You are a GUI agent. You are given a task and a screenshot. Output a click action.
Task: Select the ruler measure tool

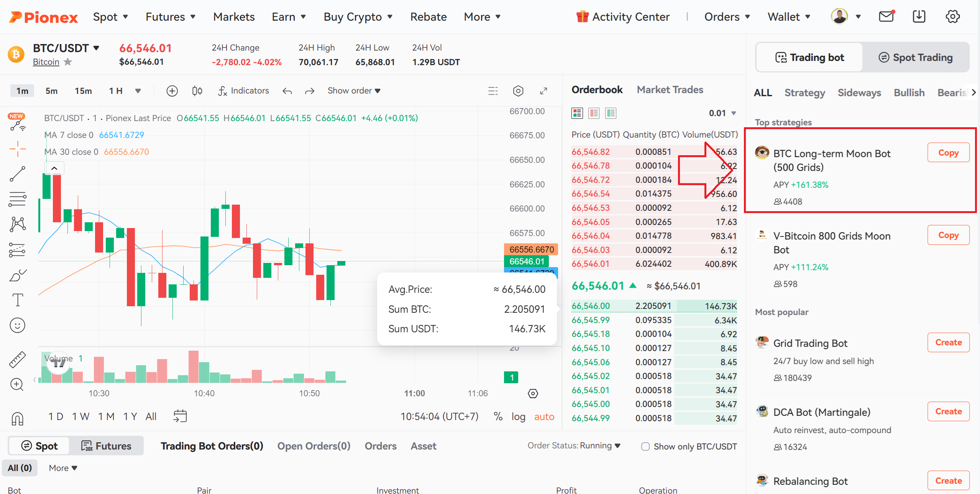point(17,359)
